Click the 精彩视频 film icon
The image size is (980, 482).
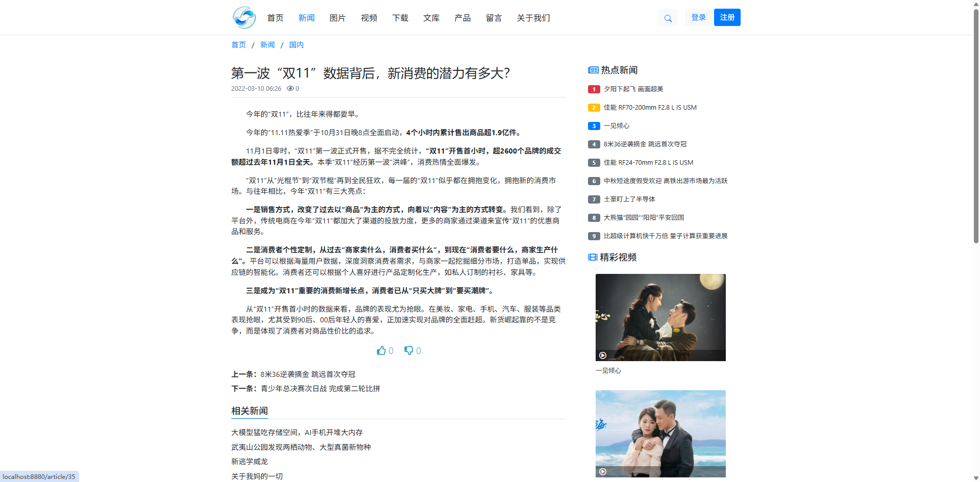click(593, 258)
